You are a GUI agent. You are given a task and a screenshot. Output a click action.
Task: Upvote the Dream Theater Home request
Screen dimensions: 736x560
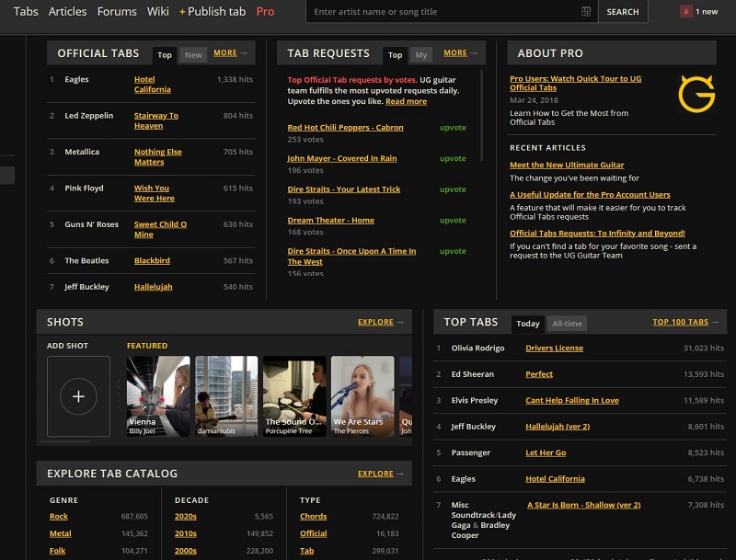point(453,221)
